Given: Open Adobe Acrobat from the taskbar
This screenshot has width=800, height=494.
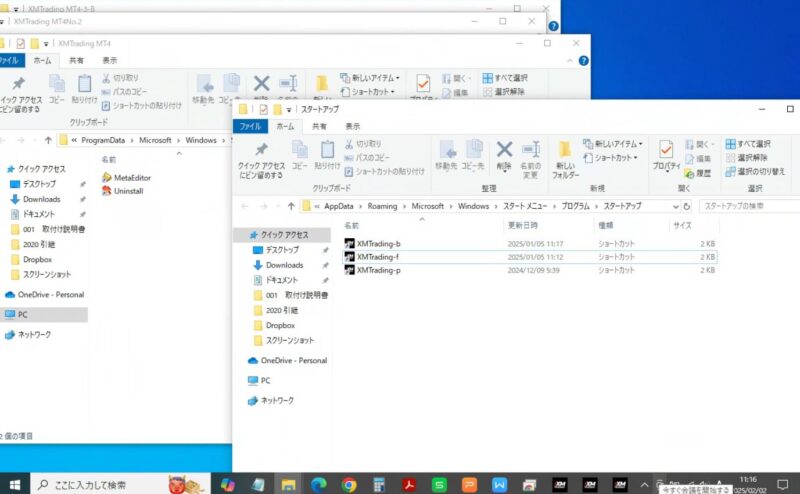Looking at the screenshot, I should (x=409, y=484).
